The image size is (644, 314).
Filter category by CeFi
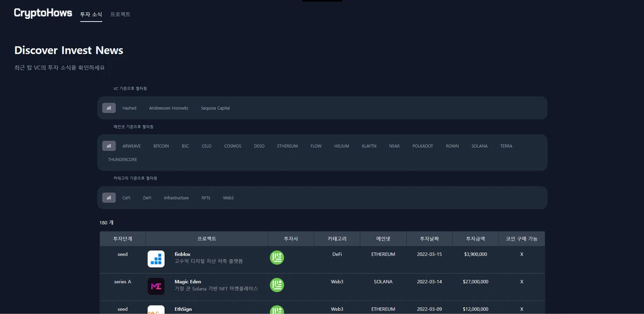[x=126, y=198]
